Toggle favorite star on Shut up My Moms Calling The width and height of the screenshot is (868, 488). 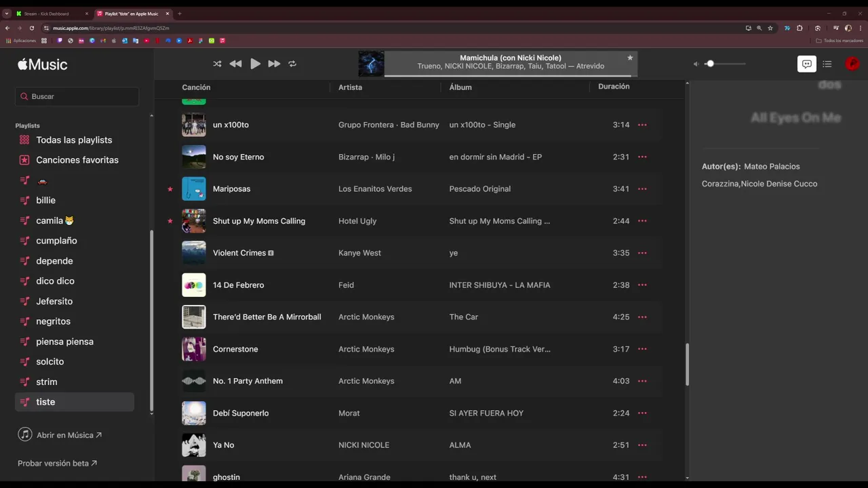[x=170, y=221]
